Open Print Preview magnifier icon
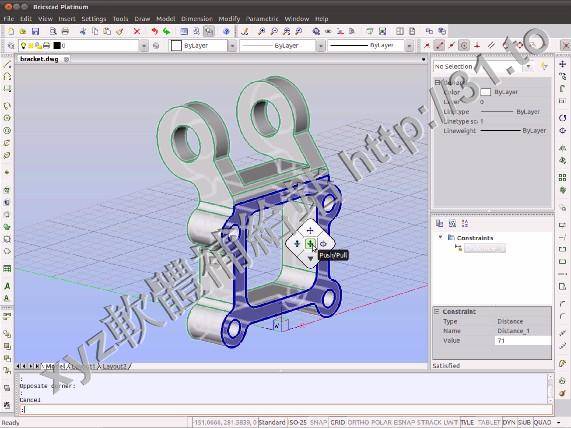Image resolution: width=571 pixels, height=428 pixels. point(53,32)
